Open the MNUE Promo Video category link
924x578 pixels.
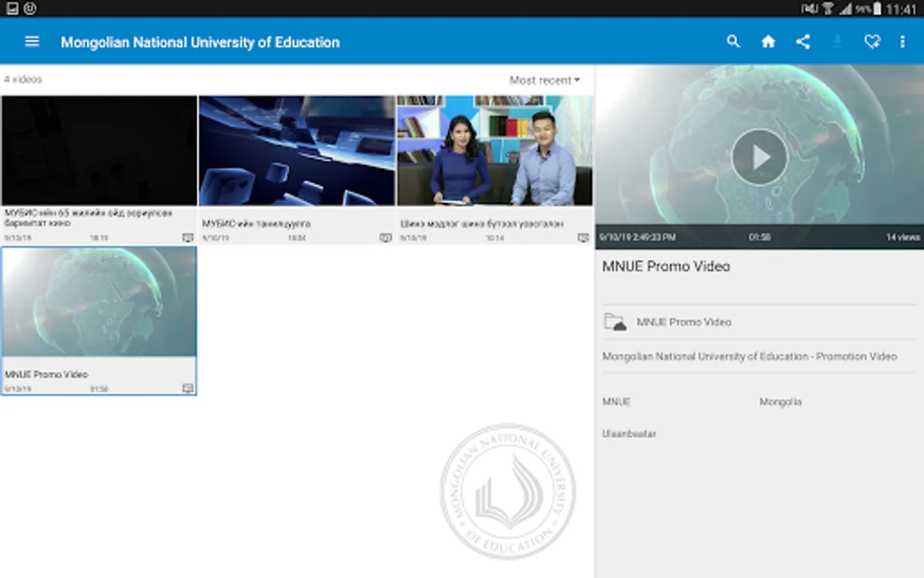pos(683,322)
